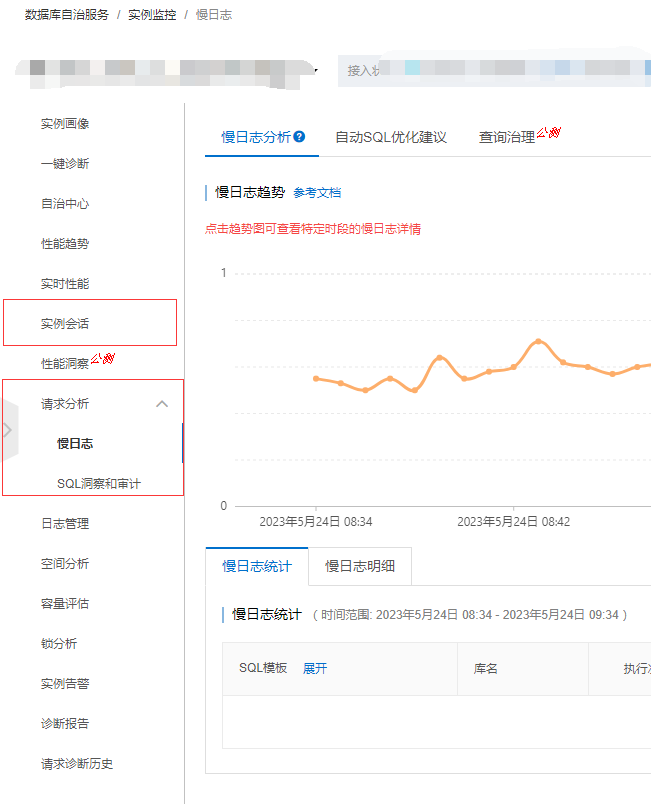Open the 参考文档 link

click(317, 193)
